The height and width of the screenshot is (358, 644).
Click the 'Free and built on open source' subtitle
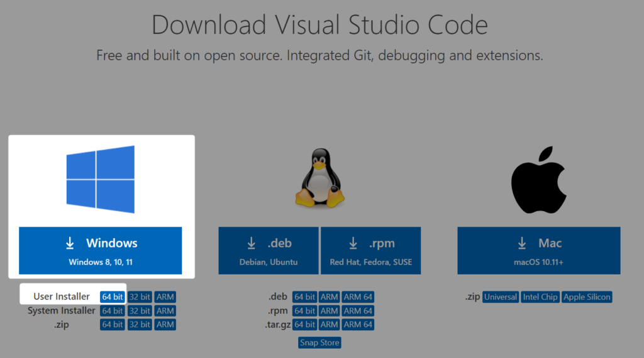tap(319, 55)
